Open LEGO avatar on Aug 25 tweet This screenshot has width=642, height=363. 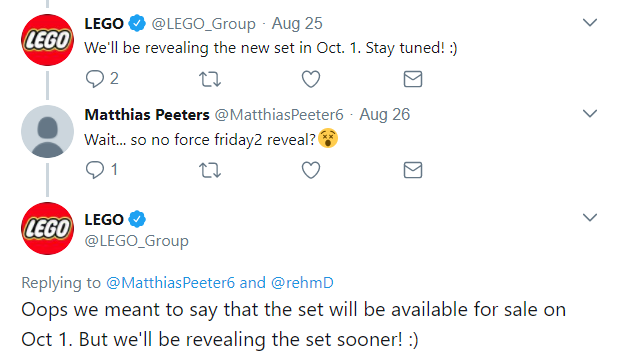47,40
